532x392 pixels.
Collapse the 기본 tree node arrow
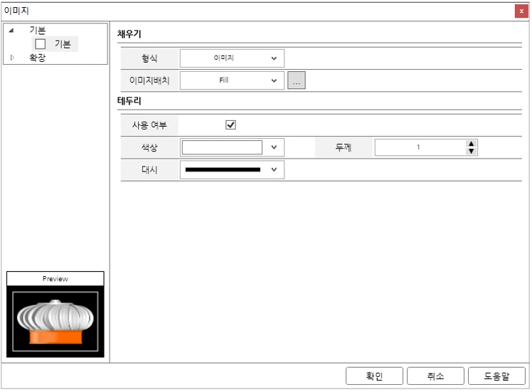pos(11,31)
